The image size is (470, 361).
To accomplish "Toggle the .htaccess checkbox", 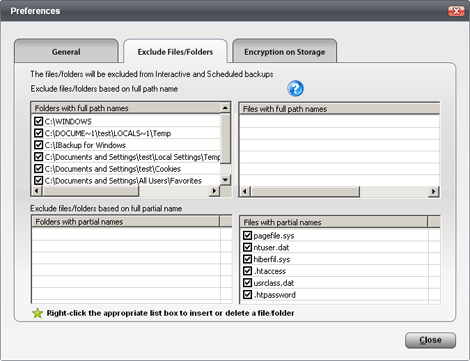I will pyautogui.click(x=247, y=271).
